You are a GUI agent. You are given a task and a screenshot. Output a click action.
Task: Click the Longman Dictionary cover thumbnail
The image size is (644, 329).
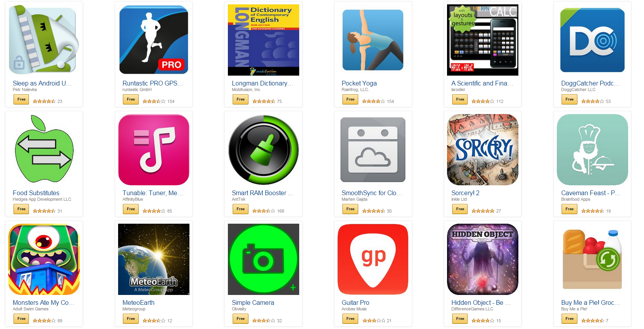tap(264, 40)
